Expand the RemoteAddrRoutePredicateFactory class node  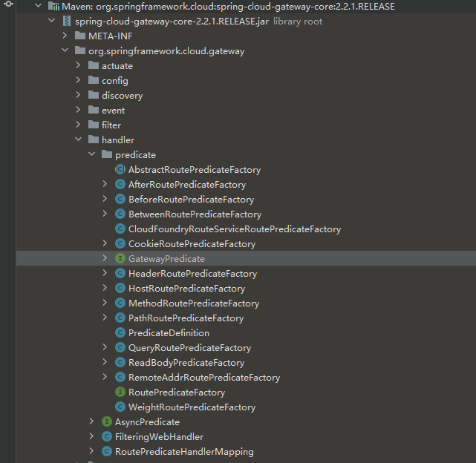105,377
